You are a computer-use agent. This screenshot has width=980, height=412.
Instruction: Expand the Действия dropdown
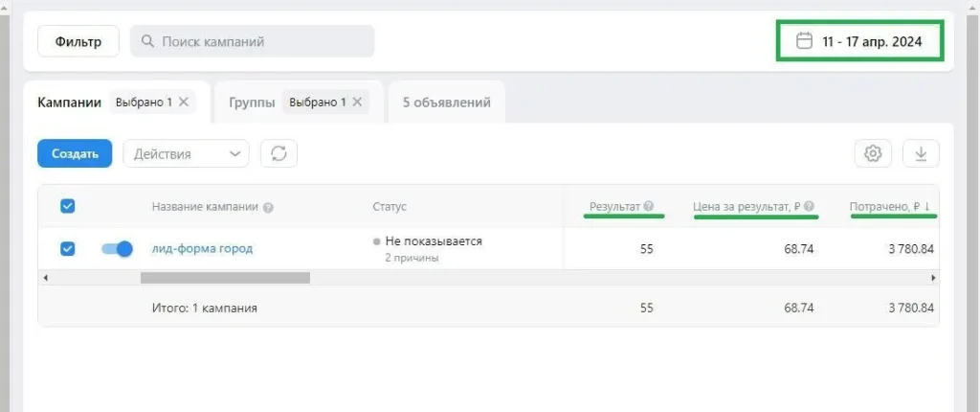[x=187, y=153]
